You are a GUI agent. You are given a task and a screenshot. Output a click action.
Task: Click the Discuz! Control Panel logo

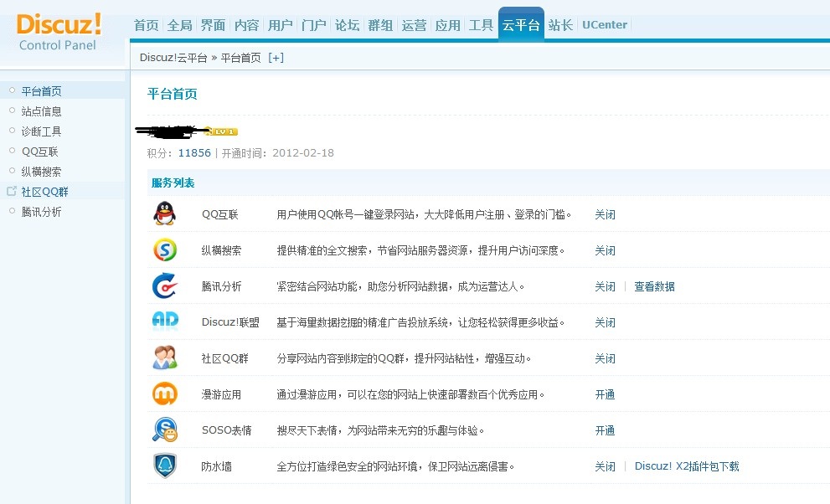tap(59, 32)
